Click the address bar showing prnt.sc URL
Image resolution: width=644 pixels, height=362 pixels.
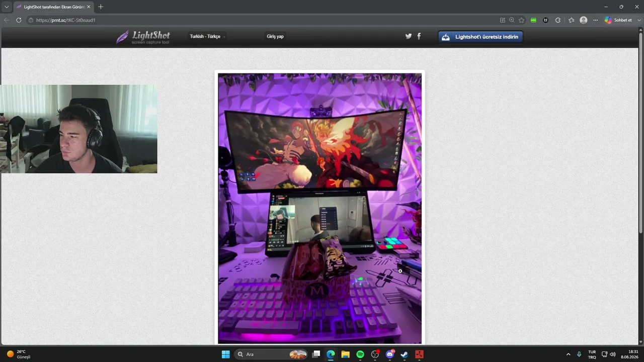[262, 20]
